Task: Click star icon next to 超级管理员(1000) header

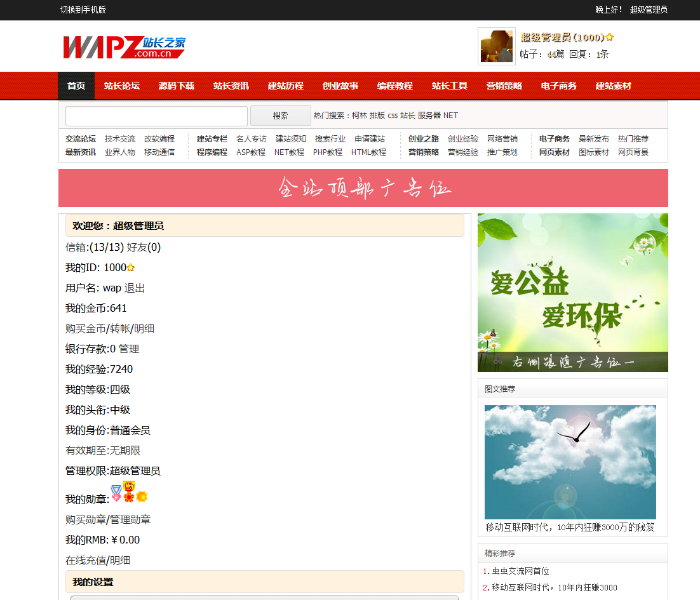Action: [x=609, y=37]
